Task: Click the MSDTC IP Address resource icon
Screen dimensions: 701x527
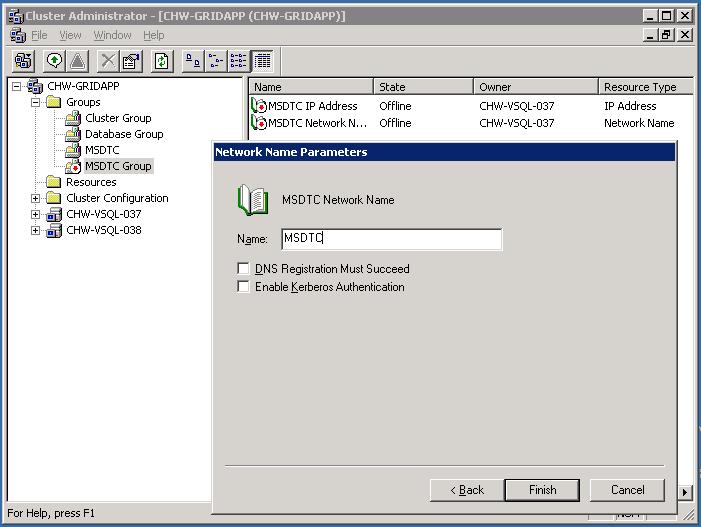Action: (x=259, y=106)
